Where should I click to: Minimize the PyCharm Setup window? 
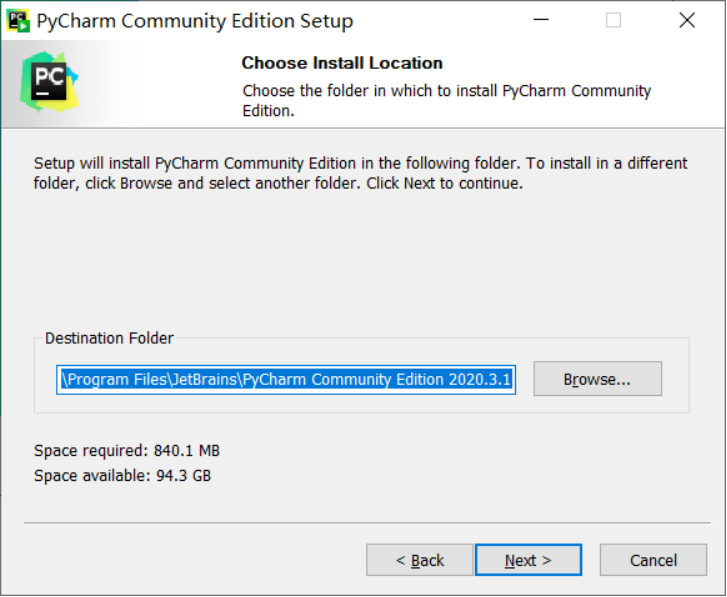tap(541, 20)
